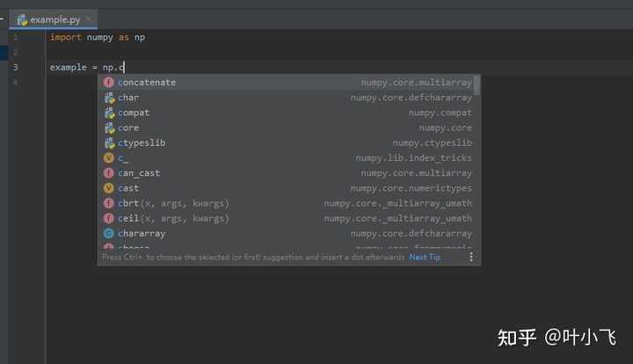Viewport: 633px width, 364px height.
Task: Click the function icon beside ceil
Action: pos(109,218)
